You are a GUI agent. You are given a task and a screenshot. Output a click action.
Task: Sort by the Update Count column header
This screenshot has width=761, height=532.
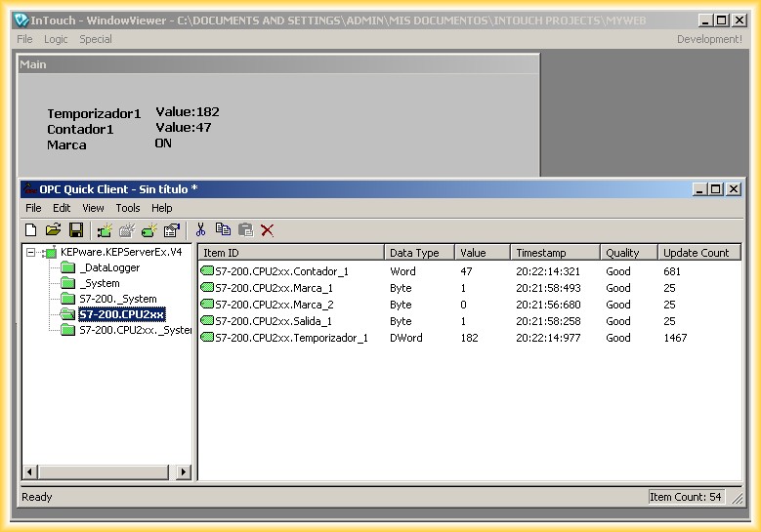tap(696, 253)
